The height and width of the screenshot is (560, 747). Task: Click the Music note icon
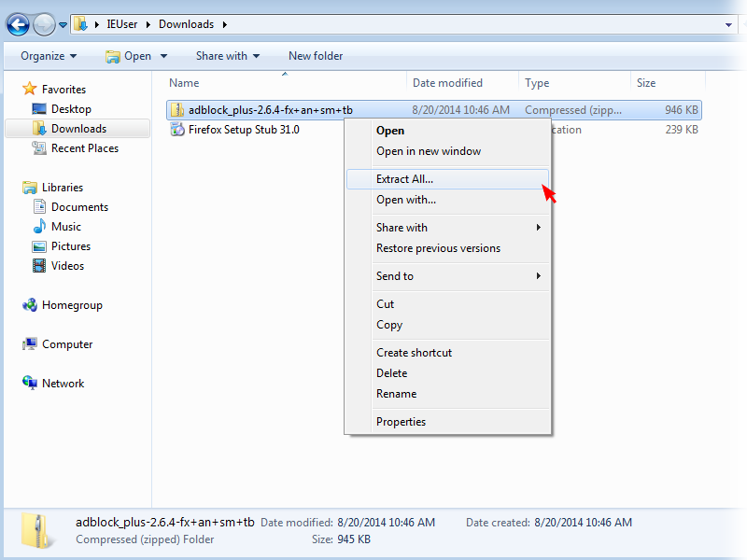pyautogui.click(x=39, y=226)
